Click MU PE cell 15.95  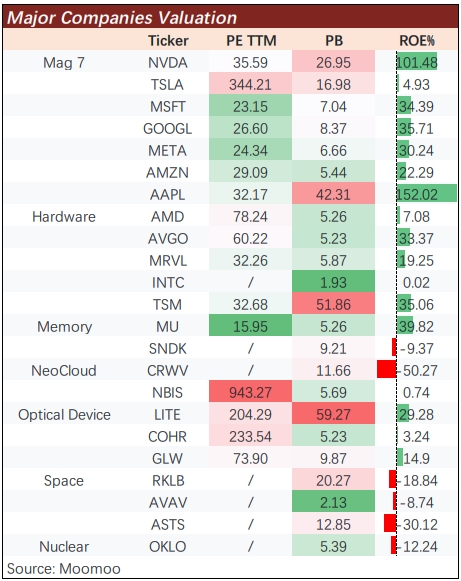click(250, 326)
